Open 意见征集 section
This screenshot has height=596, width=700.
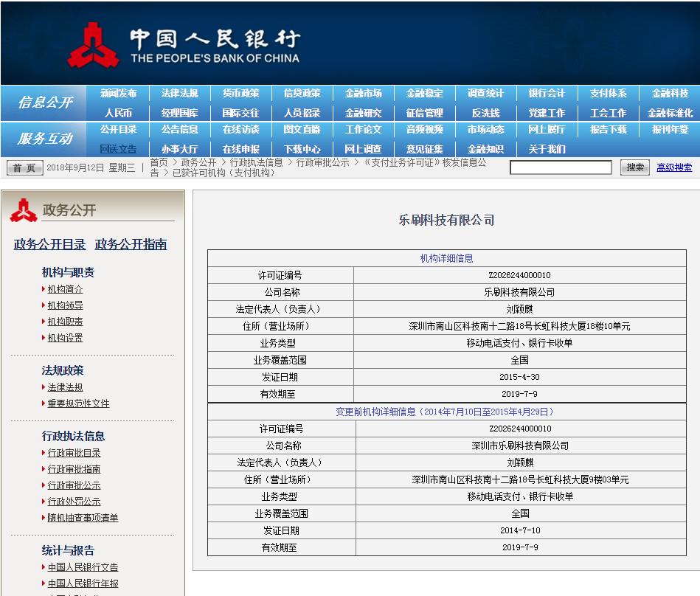425,149
